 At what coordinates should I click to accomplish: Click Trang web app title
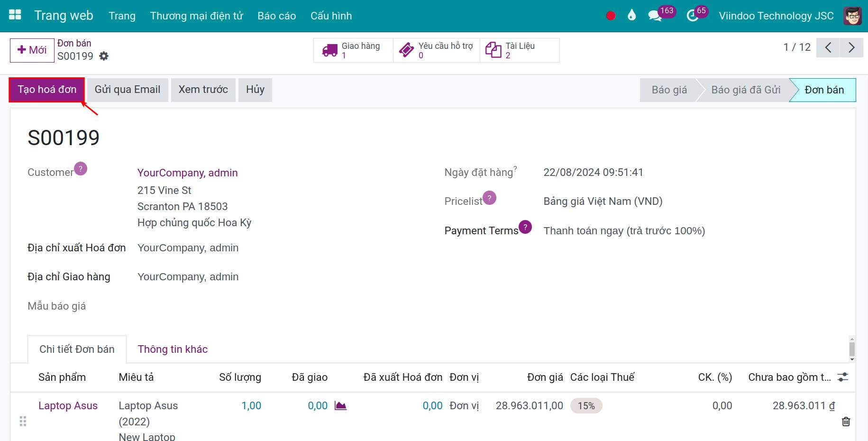click(x=64, y=16)
